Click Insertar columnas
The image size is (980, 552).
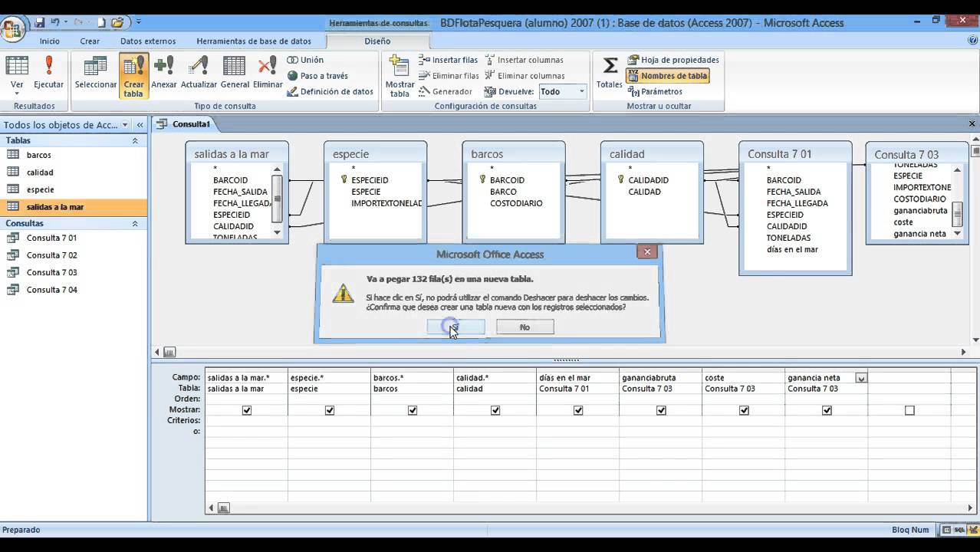[524, 60]
